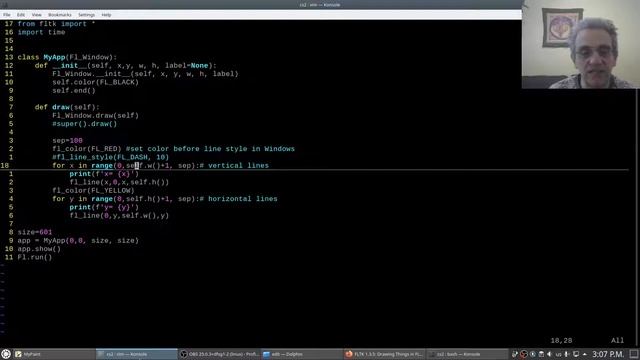Click the OBS icon in the taskbar
Image resolution: width=640 pixels, height=360 pixels.
184,354
